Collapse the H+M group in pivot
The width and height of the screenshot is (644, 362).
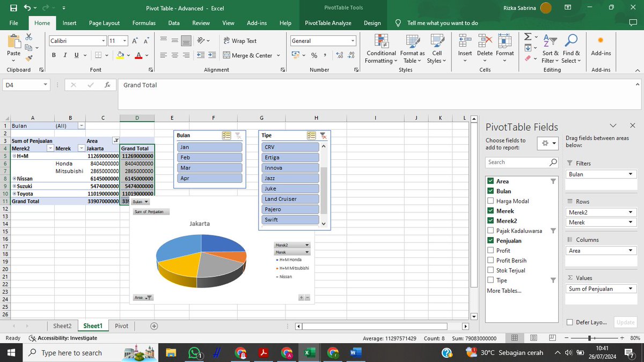tap(13, 156)
